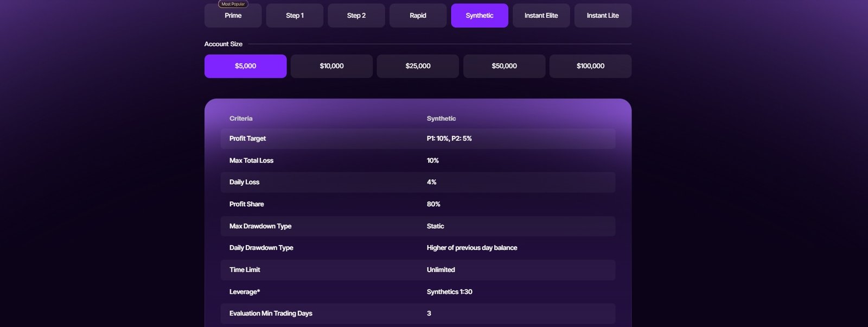Screen dimensions: 868x327
Task: Click the Leverage row showing Synthetics 1:30
Action: click(418, 292)
